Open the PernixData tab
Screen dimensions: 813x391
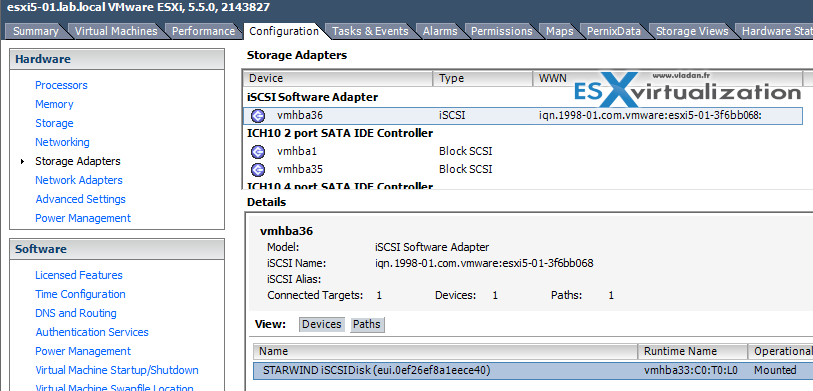point(613,31)
